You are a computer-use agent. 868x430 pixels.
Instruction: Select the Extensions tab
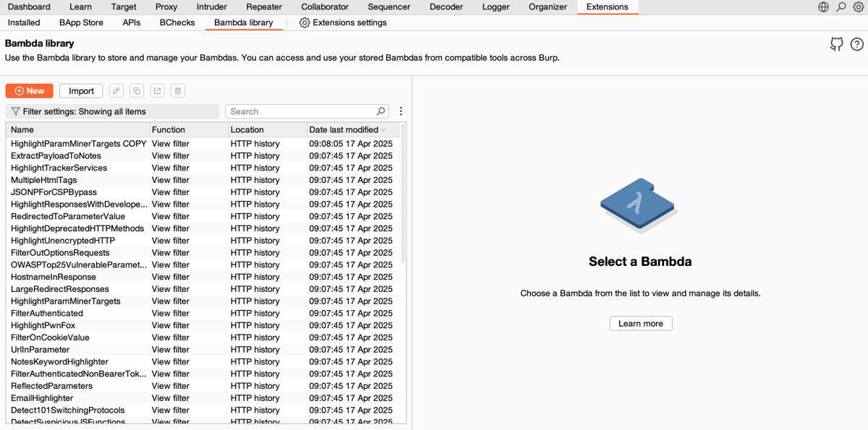click(x=608, y=7)
